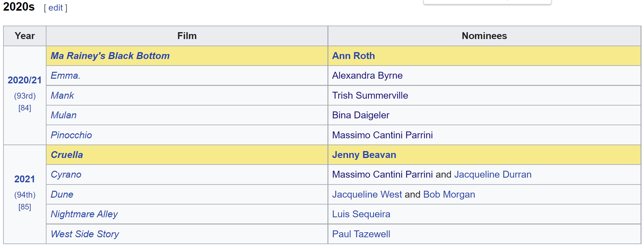Image resolution: width=644 pixels, height=246 pixels.
Task: Click the West Side Story link
Action: tap(85, 234)
